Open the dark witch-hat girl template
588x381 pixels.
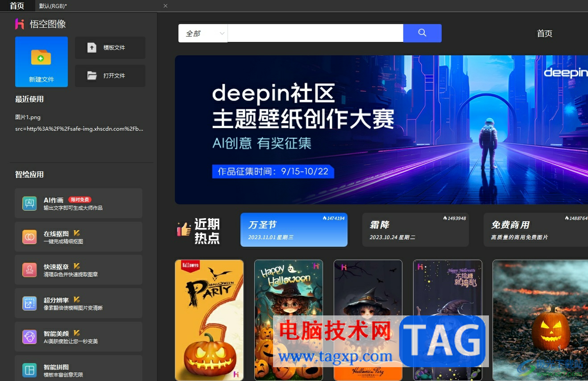click(368, 320)
